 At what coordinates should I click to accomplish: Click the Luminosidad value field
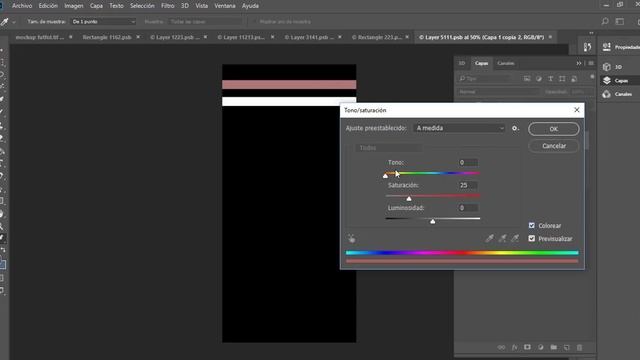tap(467, 208)
